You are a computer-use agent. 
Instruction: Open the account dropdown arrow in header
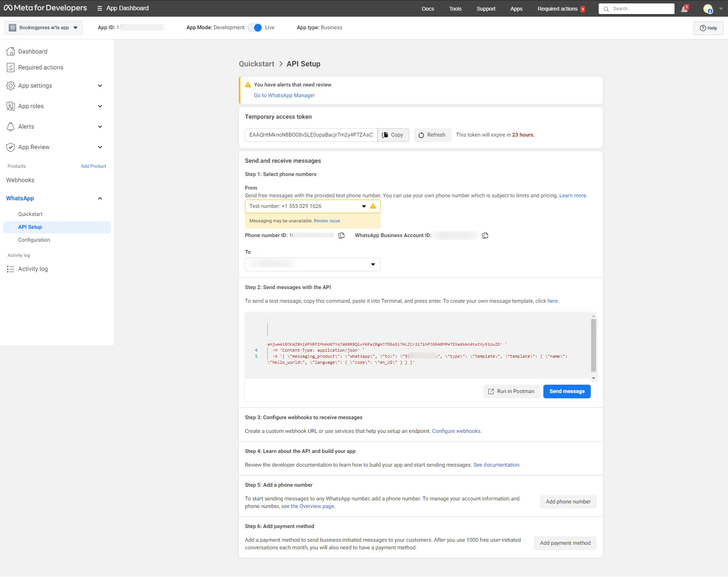721,9
